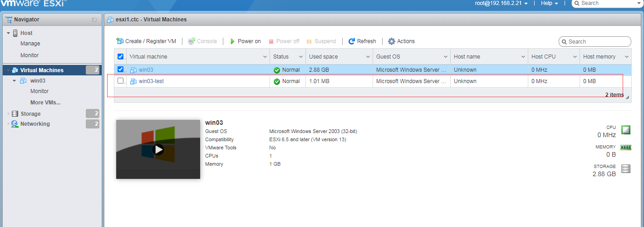
Task: Click More VMs... in the Navigator
Action: pyautogui.click(x=45, y=103)
